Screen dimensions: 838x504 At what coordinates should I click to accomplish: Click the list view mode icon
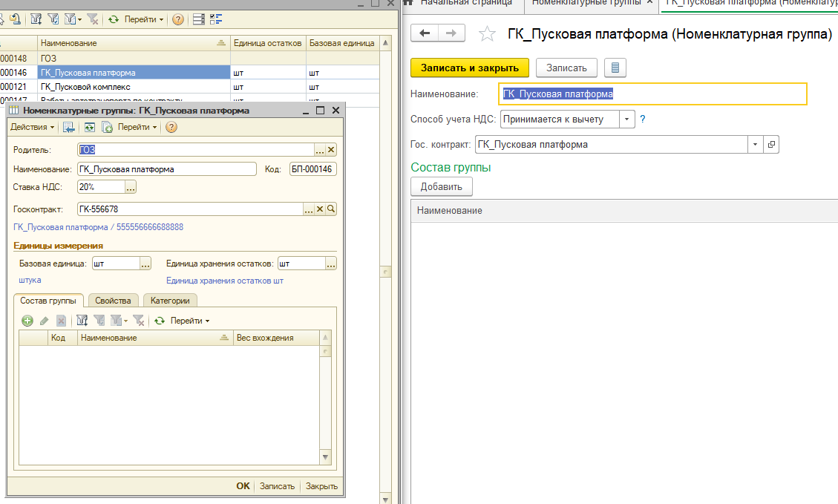199,20
